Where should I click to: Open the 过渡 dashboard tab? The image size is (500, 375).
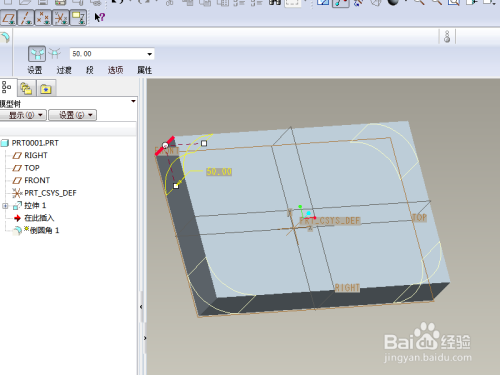64,70
